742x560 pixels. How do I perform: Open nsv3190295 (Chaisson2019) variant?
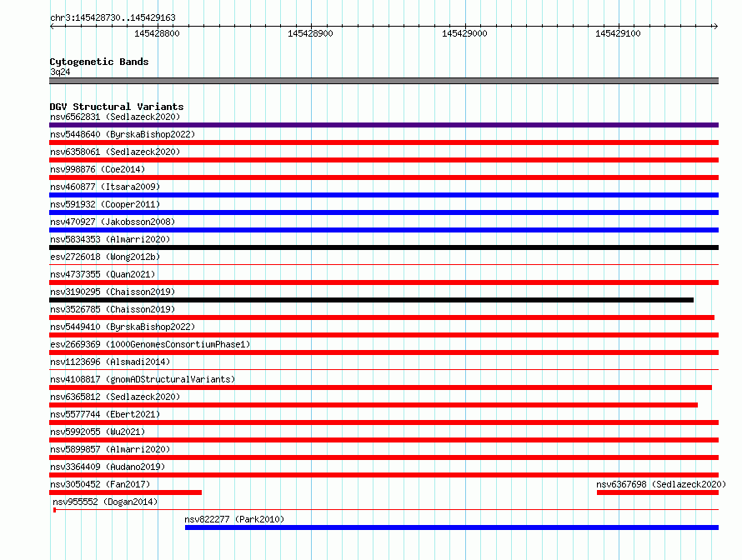(x=113, y=292)
